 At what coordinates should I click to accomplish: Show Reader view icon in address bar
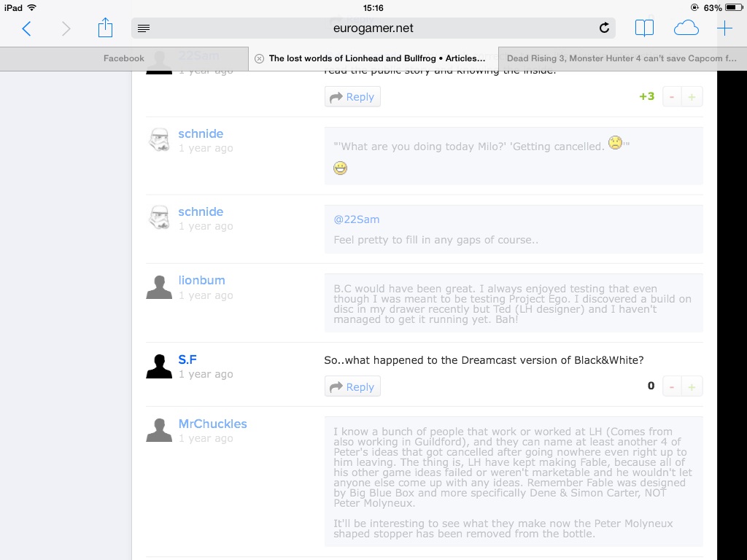(144, 28)
